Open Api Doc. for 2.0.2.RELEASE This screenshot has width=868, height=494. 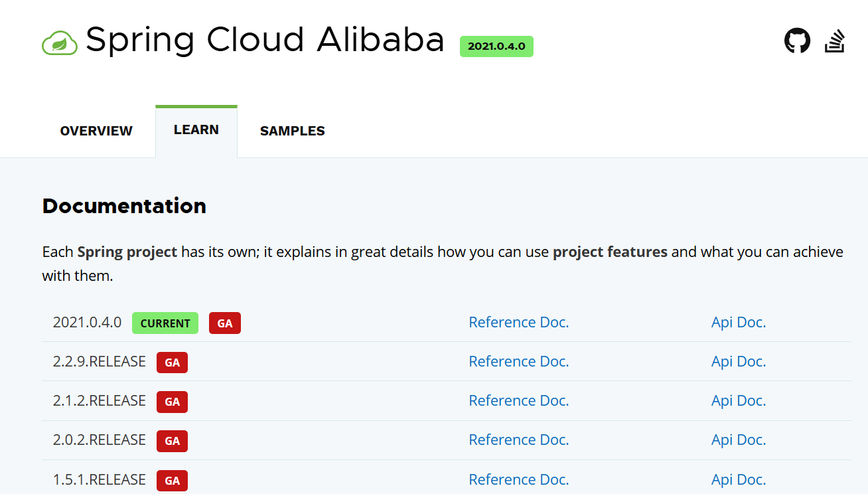739,440
